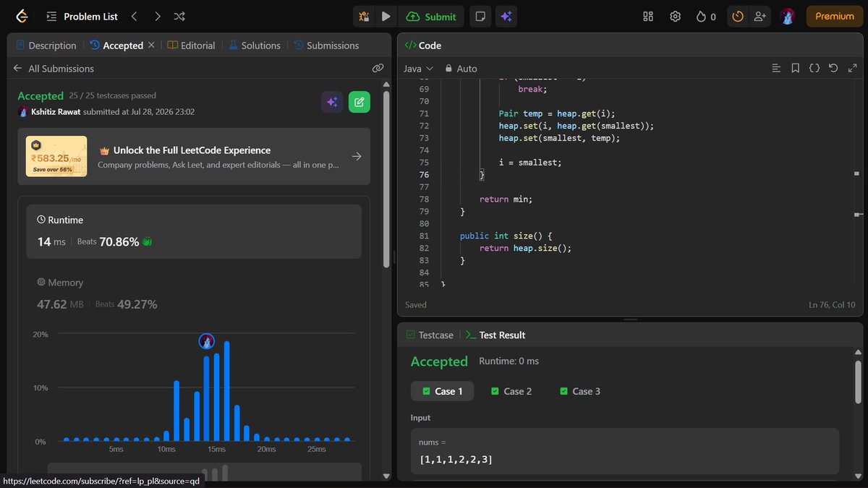
Task: Go to next problem arrow
Action: pos(157,16)
